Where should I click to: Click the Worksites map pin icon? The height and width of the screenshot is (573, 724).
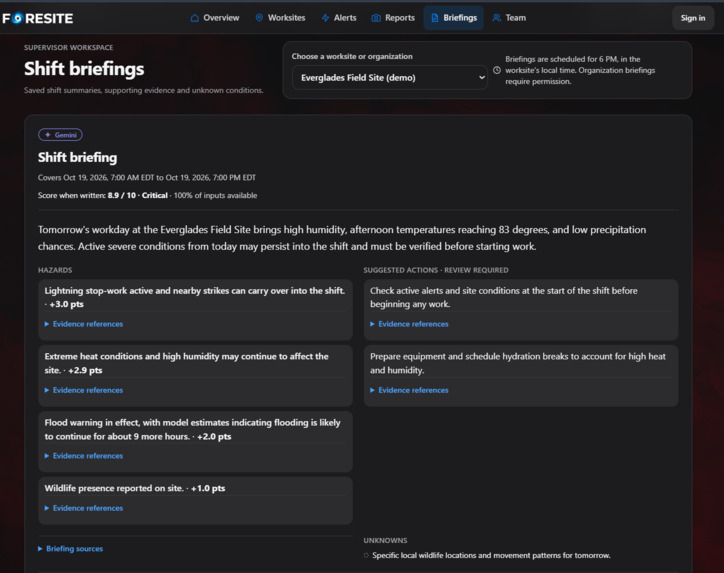259,18
